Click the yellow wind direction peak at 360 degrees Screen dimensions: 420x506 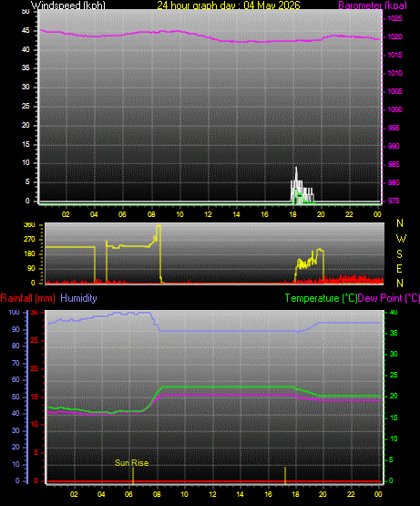tap(159, 226)
